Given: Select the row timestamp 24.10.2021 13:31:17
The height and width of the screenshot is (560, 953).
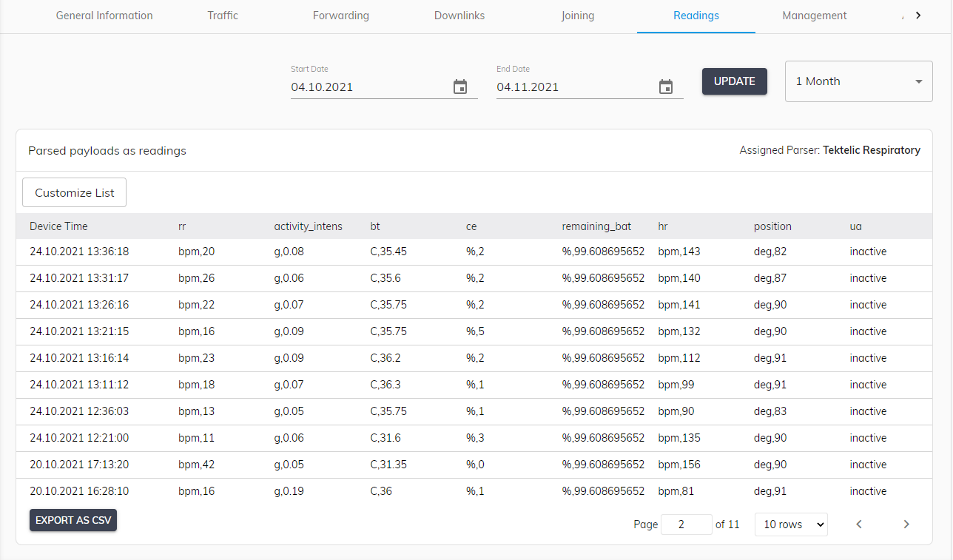Looking at the screenshot, I should click(x=79, y=278).
